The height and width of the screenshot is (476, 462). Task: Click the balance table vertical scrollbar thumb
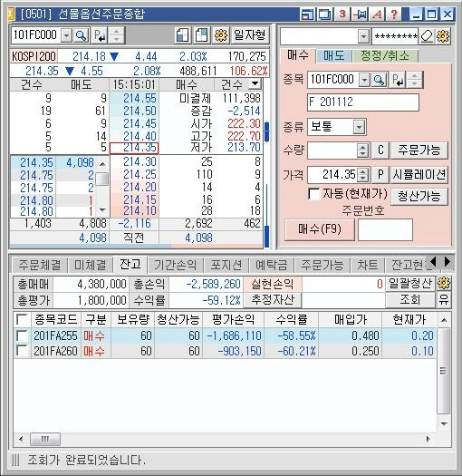tap(444, 370)
